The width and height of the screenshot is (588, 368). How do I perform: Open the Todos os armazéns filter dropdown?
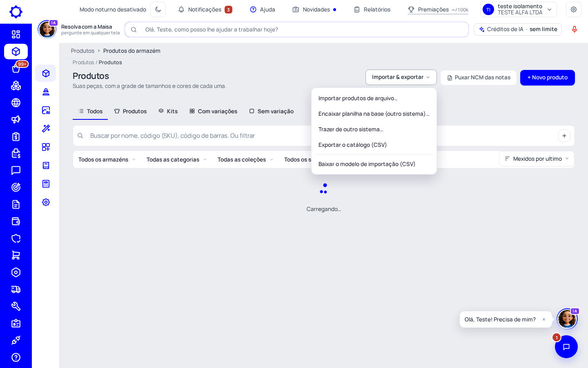pyautogui.click(x=107, y=159)
